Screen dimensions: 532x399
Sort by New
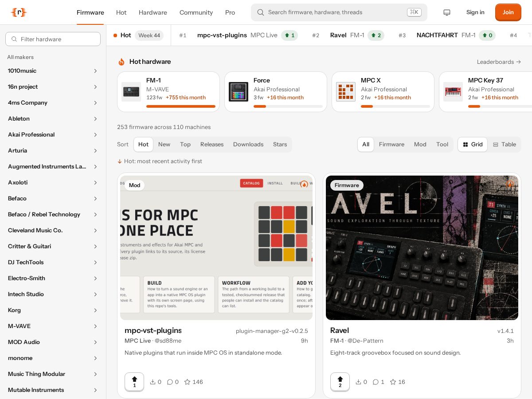coord(164,145)
